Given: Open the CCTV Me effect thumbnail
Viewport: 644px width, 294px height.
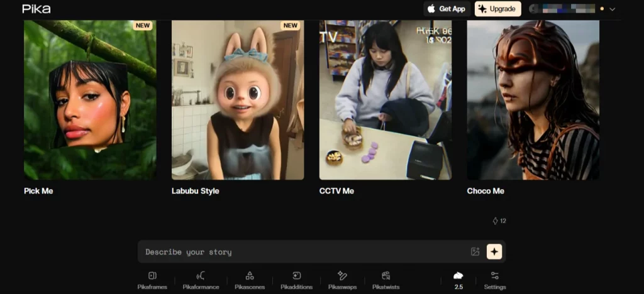Looking at the screenshot, I should click(385, 100).
